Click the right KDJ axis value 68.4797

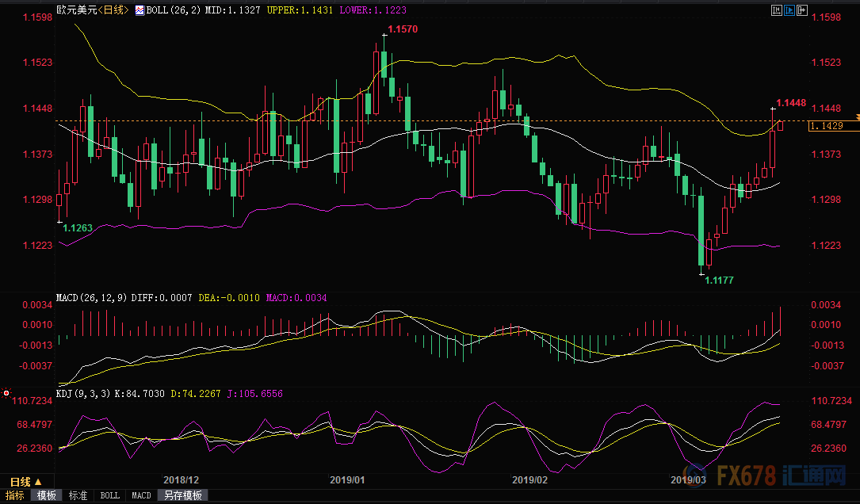[829, 425]
